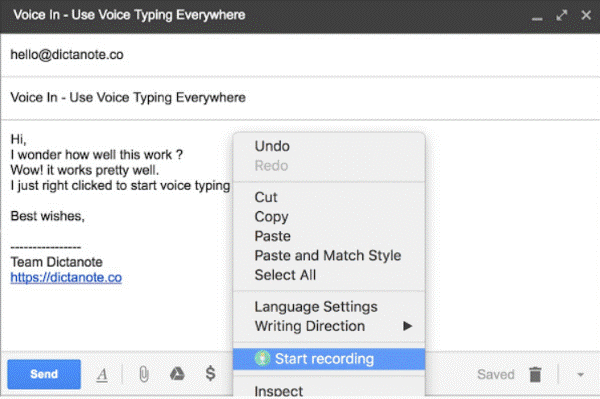The height and width of the screenshot is (399, 600).
Task: Send the email with the Send button
Action: pyautogui.click(x=44, y=374)
